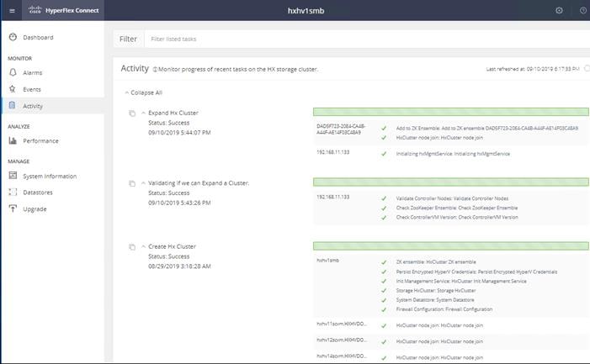Click checkmark for System Datastore step
The height and width of the screenshot is (364, 590).
pyautogui.click(x=384, y=300)
